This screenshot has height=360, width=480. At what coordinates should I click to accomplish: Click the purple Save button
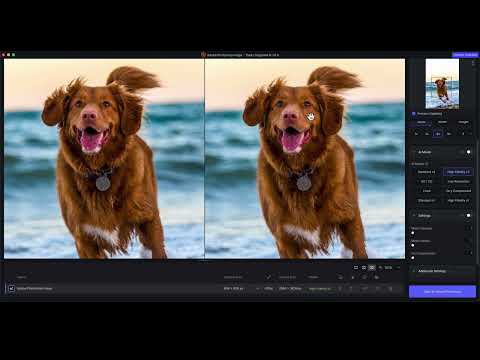(x=442, y=292)
